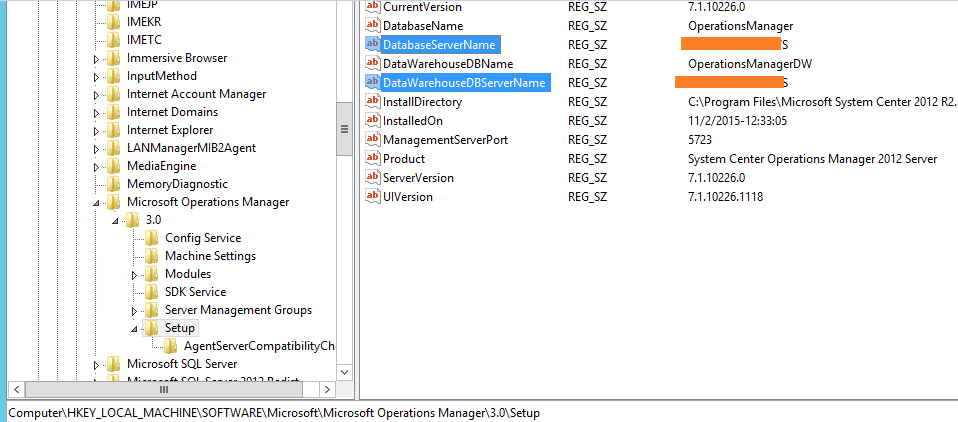Click the string icon beside CurrentVersion
The height and width of the screenshot is (422, 958).
tap(373, 7)
